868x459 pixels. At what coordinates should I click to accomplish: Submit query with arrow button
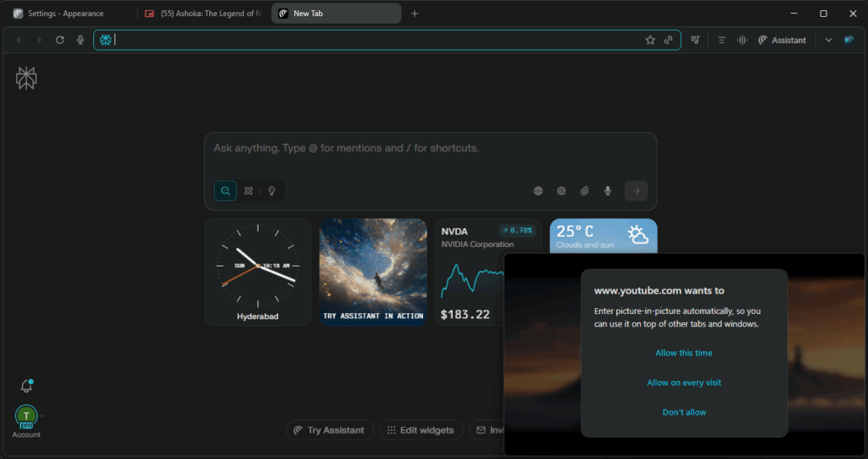pos(636,191)
